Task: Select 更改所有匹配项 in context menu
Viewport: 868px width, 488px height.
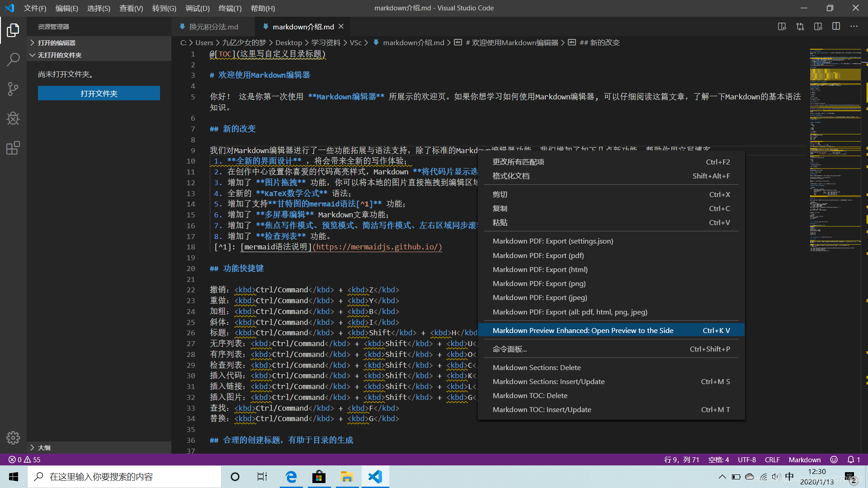Action: (x=611, y=162)
